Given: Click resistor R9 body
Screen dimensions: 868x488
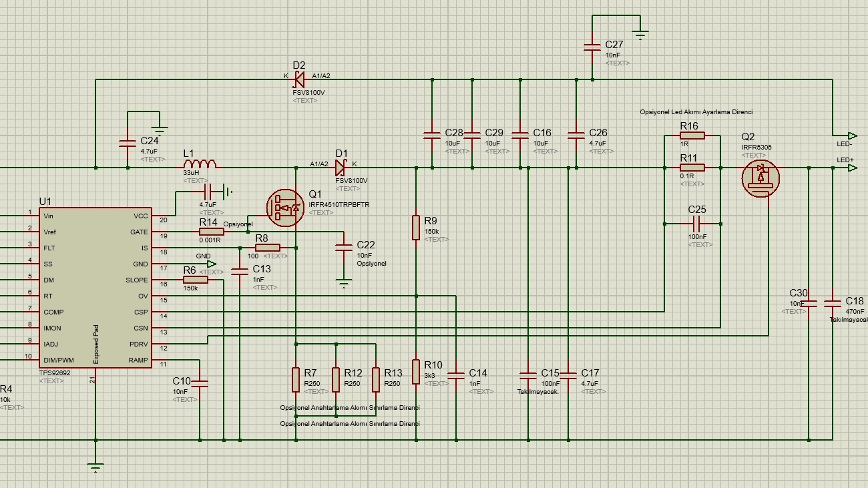Looking at the screenshot, I should [416, 228].
